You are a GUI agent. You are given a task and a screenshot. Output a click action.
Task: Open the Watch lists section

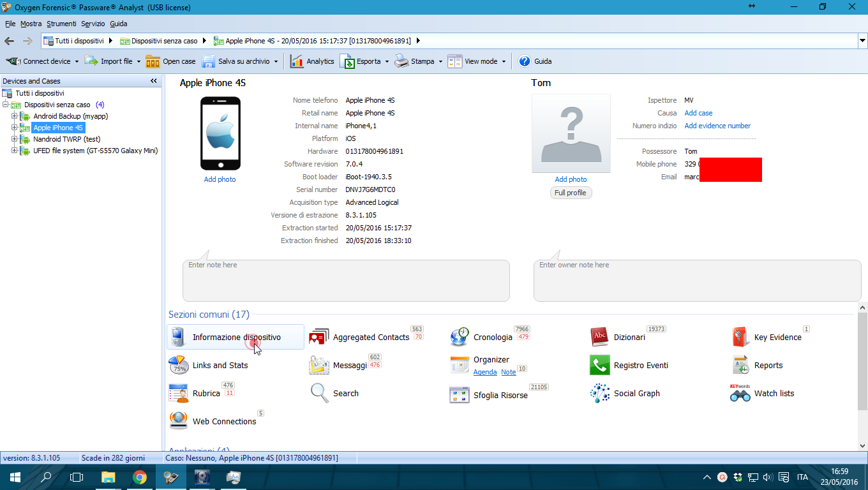[774, 393]
